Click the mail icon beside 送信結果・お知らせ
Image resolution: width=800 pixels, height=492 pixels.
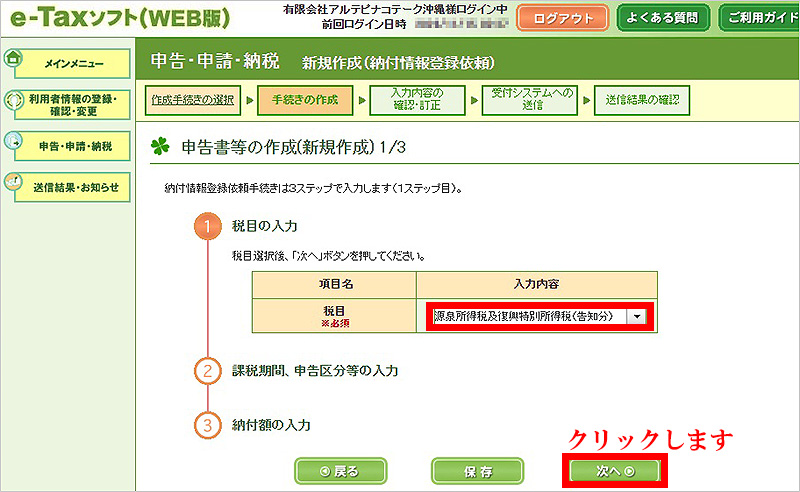[x=13, y=181]
